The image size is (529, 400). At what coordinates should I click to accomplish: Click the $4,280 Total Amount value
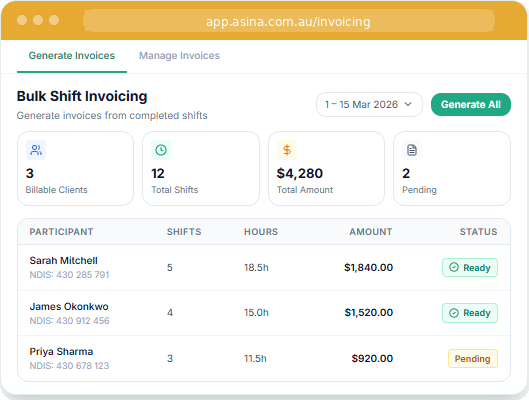click(300, 173)
